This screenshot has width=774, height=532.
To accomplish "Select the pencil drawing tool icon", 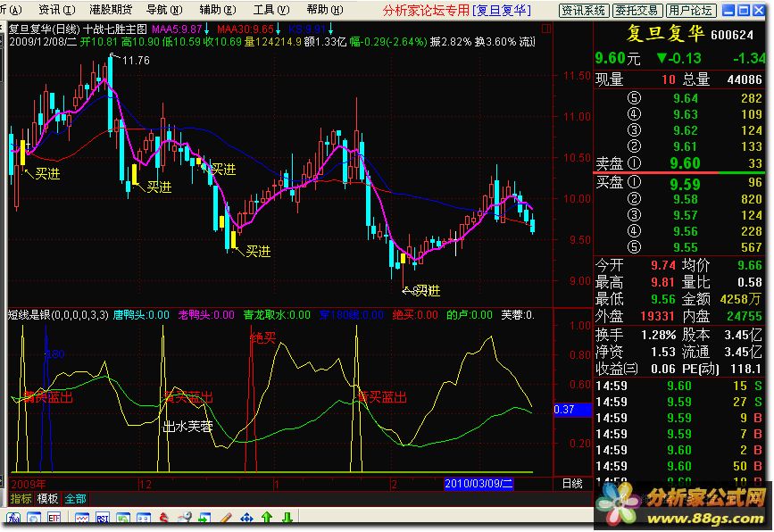I will click(226, 519).
